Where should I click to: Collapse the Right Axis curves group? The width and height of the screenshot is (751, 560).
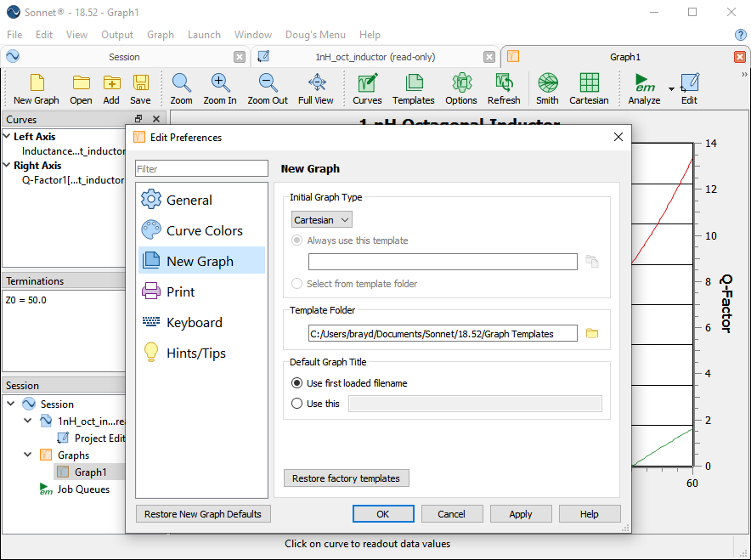point(7,165)
